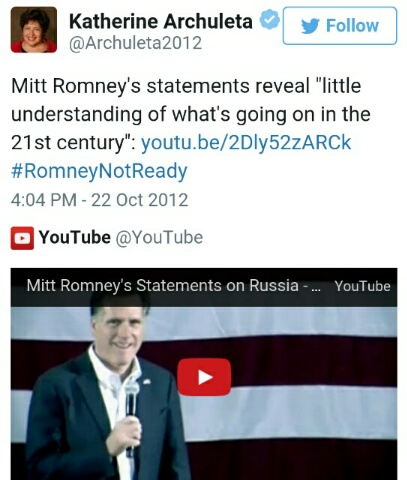407x480 pixels.
Task: Play the embedded video
Action: 204,377
